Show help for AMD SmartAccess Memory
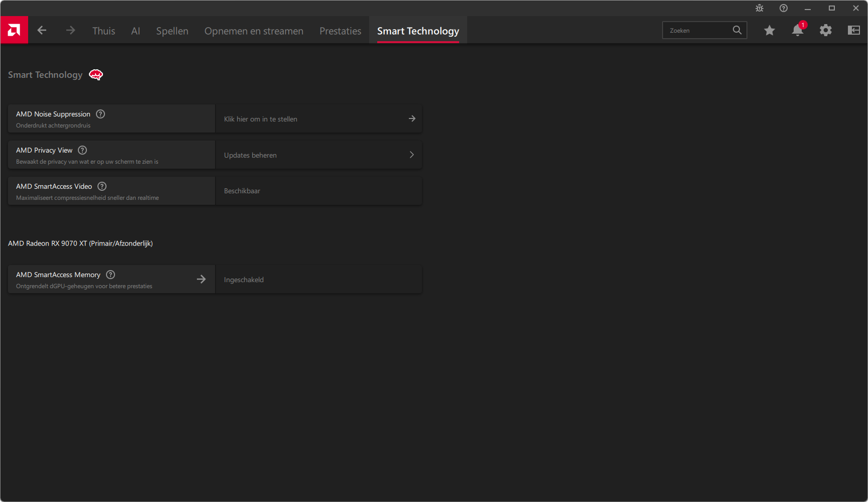Image resolution: width=868 pixels, height=502 pixels. coord(111,275)
